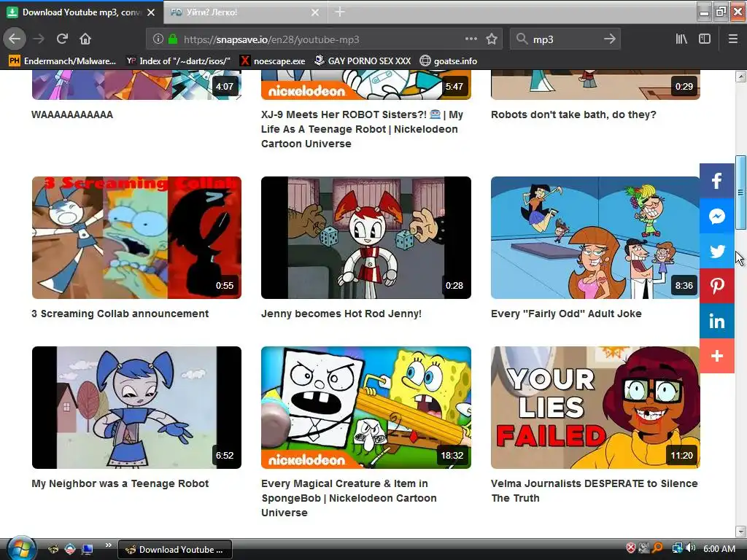Click the green secure padlock icon
The height and width of the screenshot is (560, 747).
tap(173, 39)
